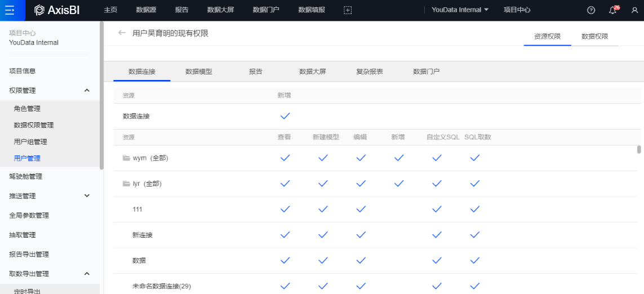Open the notifications bell icon
This screenshot has width=644, height=294.
[x=612, y=10]
